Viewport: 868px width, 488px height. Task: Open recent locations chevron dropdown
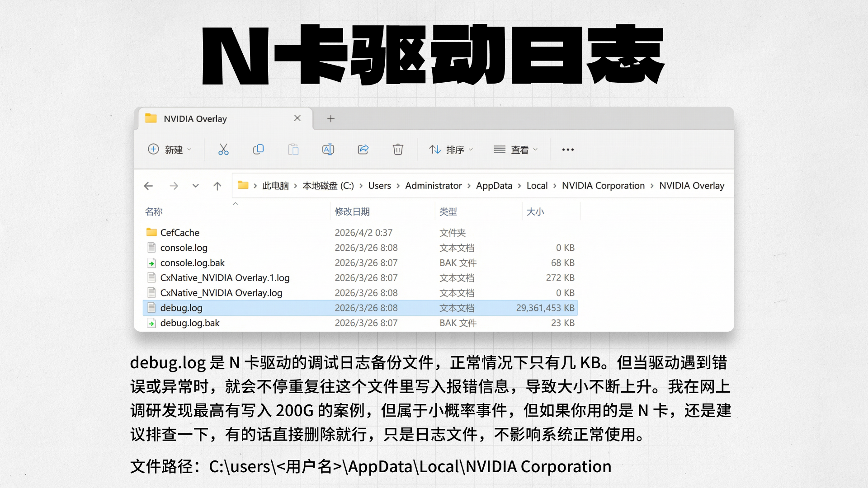(195, 186)
